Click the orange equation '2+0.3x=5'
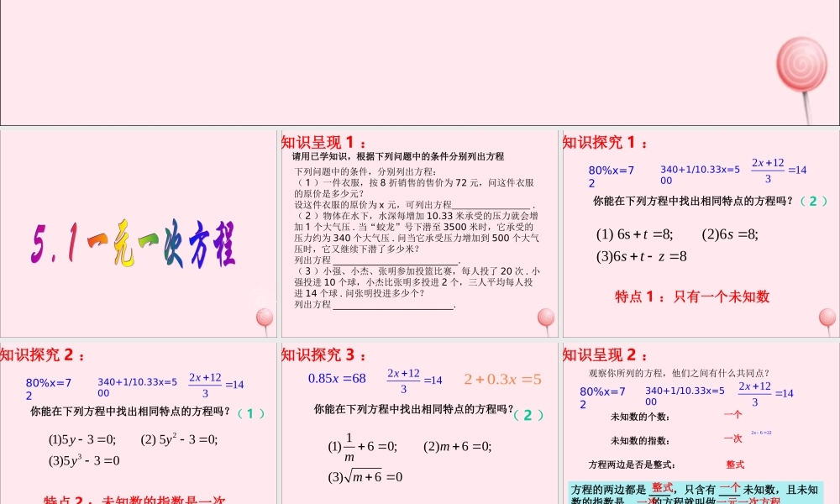The width and height of the screenshot is (840, 504). point(502,379)
